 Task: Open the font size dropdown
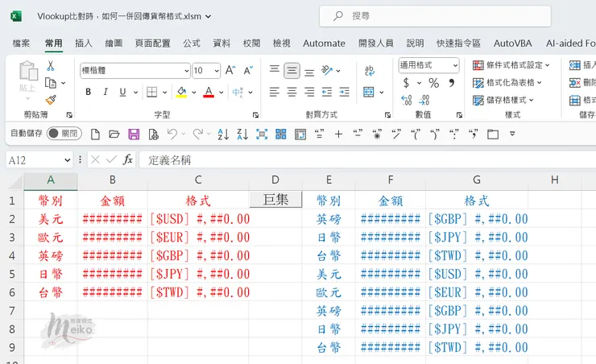[217, 71]
